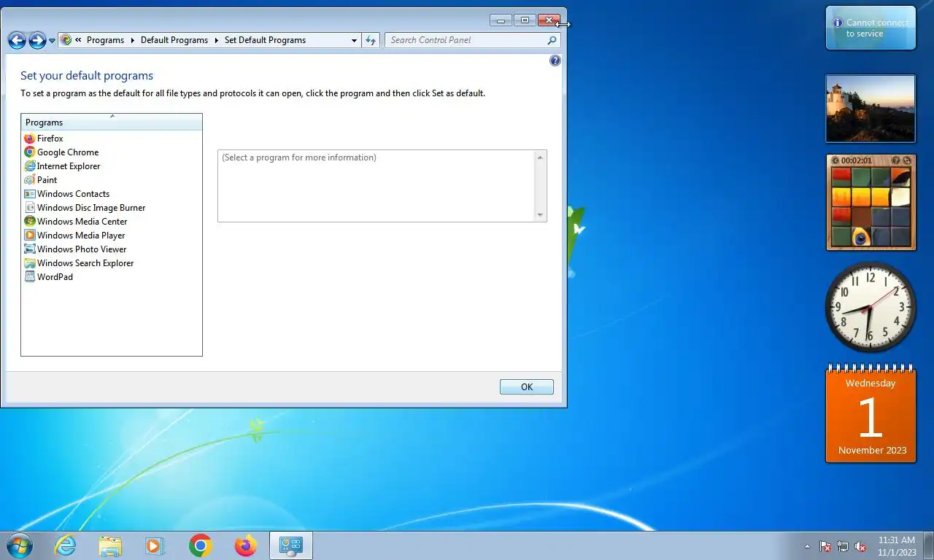
Task: Open recent pages dropdown beside Forward
Action: click(x=52, y=41)
